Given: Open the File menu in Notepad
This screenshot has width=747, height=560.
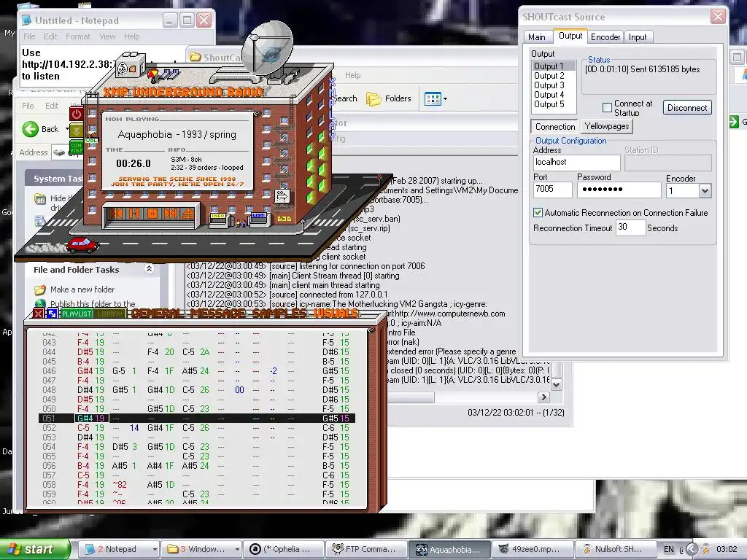Looking at the screenshot, I should point(29,36).
